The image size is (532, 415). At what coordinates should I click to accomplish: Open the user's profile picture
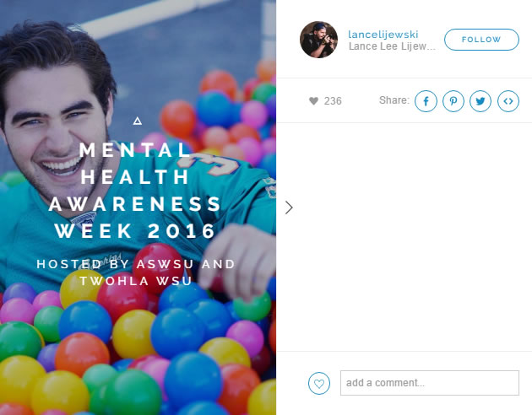point(318,40)
